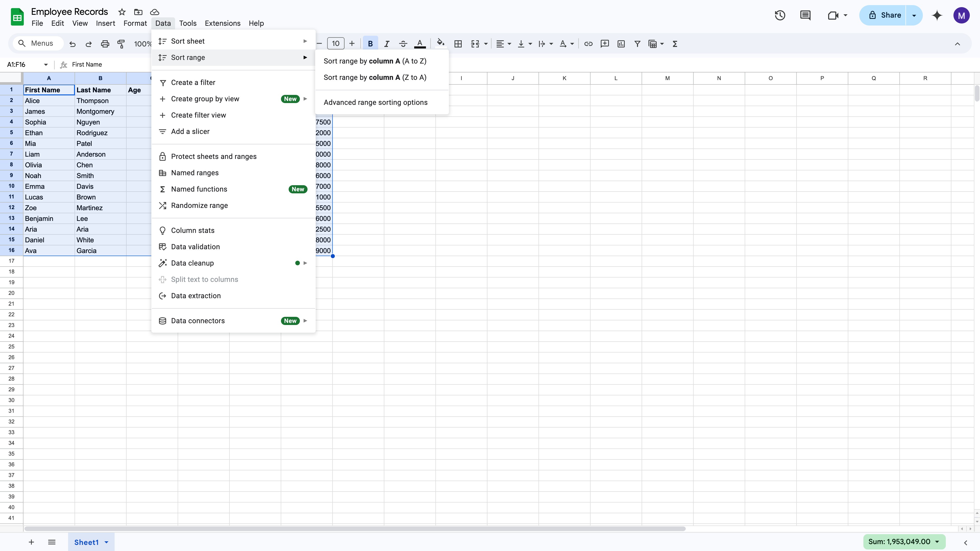The height and width of the screenshot is (551, 980).
Task: Click the add sheet plus icon
Action: pos(31,542)
